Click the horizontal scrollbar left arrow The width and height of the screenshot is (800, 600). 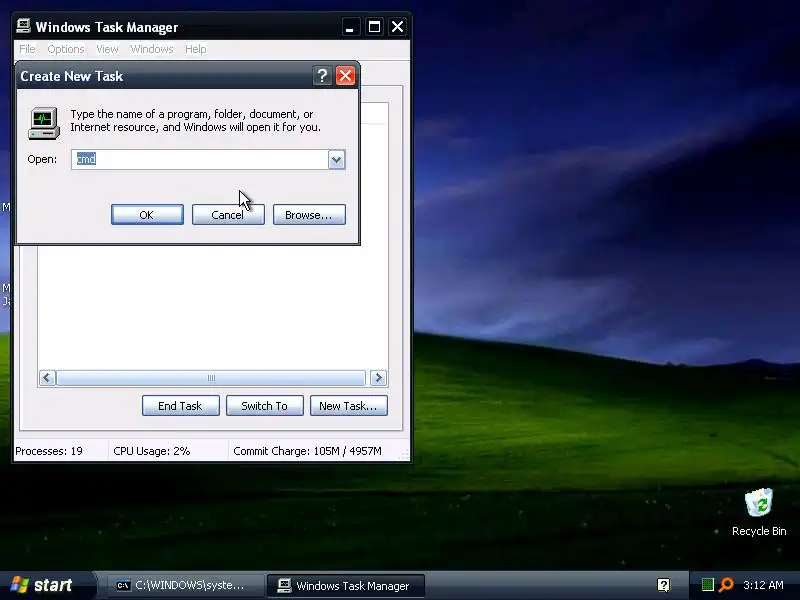pos(47,378)
